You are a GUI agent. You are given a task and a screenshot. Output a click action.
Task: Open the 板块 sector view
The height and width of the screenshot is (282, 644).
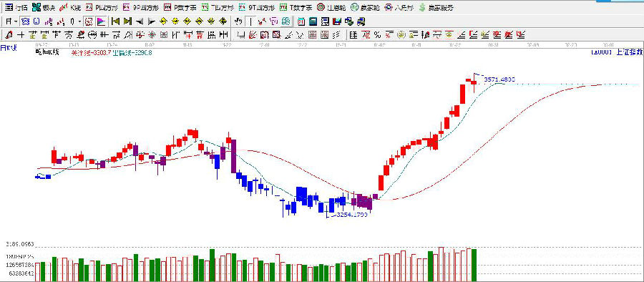44,7
